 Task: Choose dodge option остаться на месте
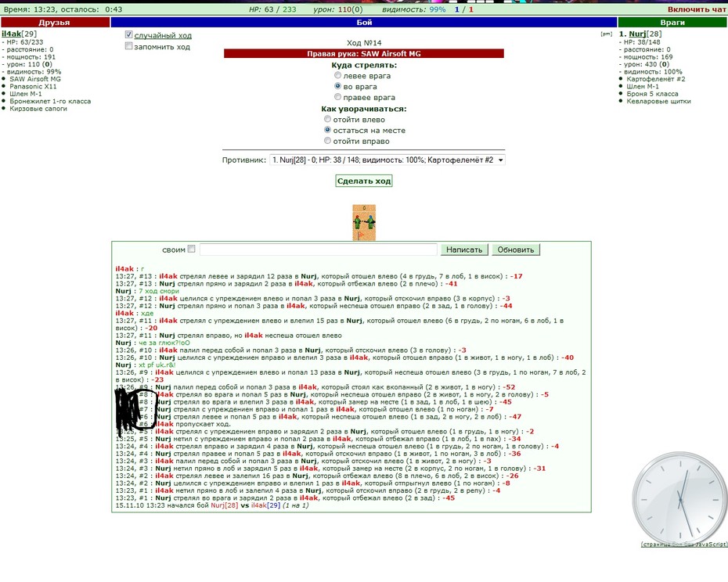(327, 130)
